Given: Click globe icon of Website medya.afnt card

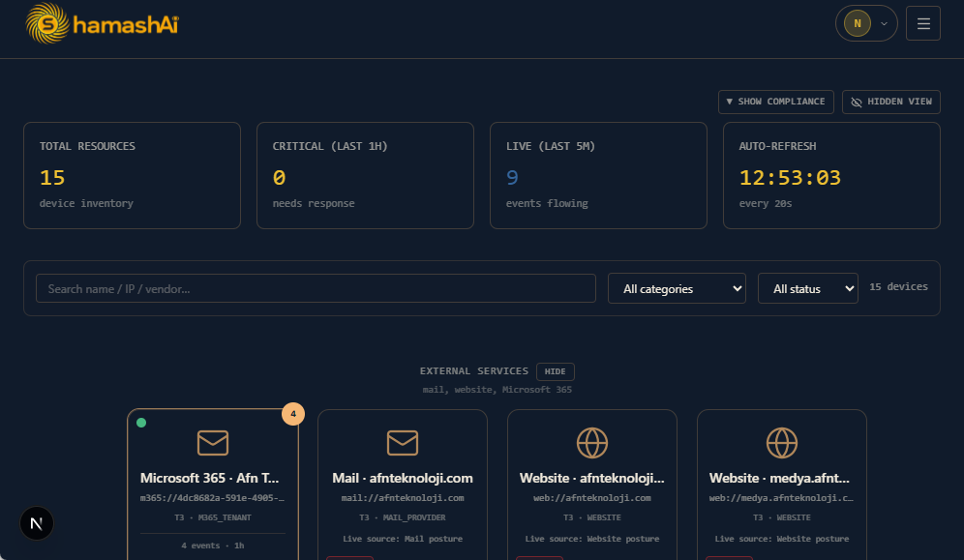Looking at the screenshot, I should 782,443.
